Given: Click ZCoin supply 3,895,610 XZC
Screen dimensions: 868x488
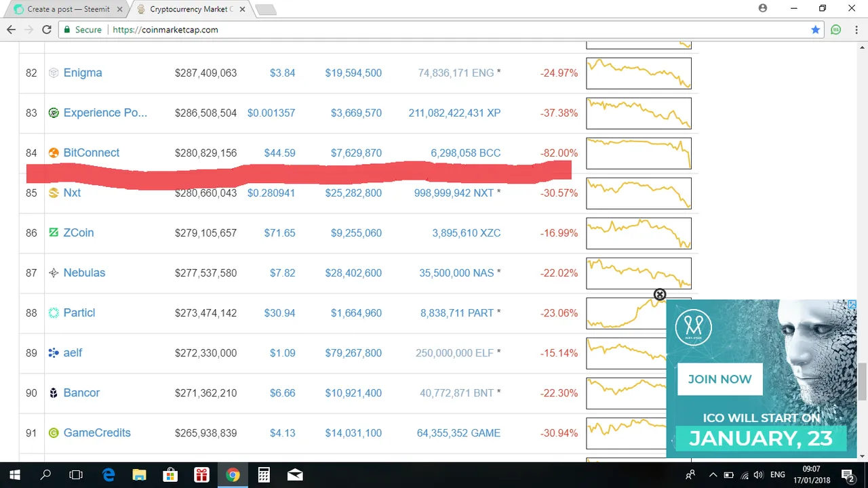Looking at the screenshot, I should coord(467,233).
